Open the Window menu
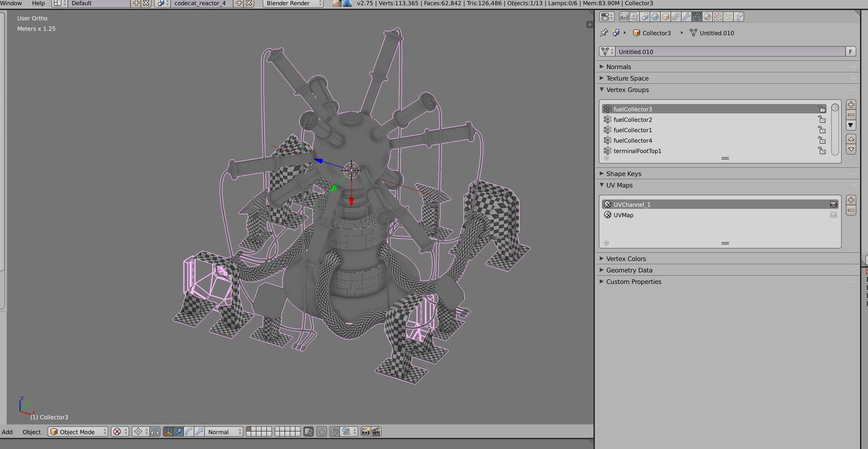Viewport: 868px width, 449px height. tap(11, 3)
